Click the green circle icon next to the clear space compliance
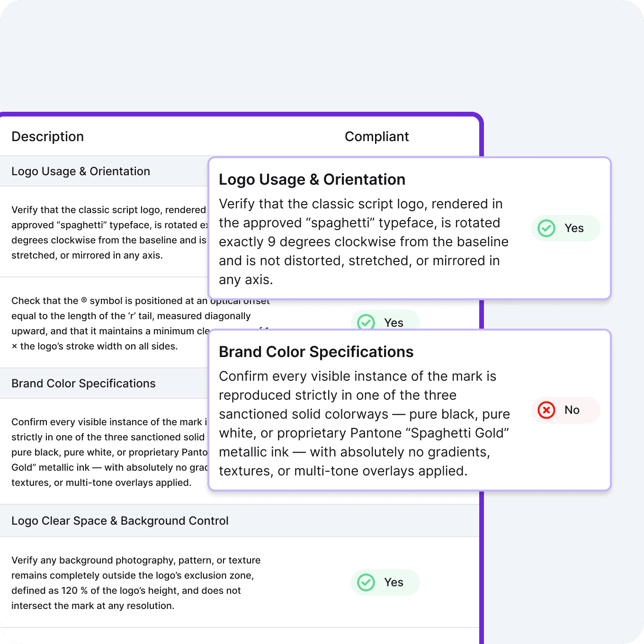 366,582
